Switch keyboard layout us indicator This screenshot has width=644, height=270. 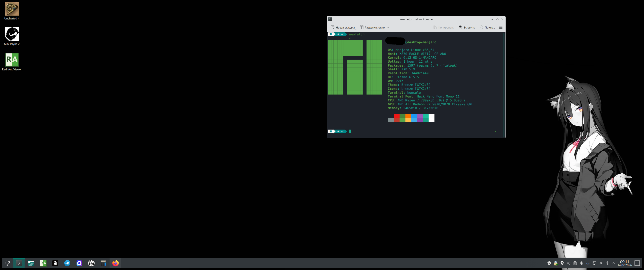coord(588,263)
